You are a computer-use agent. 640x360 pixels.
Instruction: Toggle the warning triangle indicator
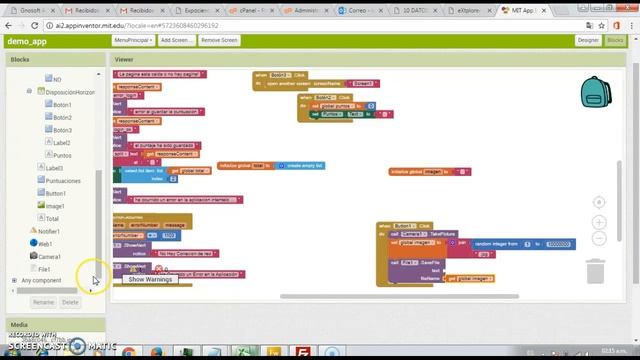point(133,269)
